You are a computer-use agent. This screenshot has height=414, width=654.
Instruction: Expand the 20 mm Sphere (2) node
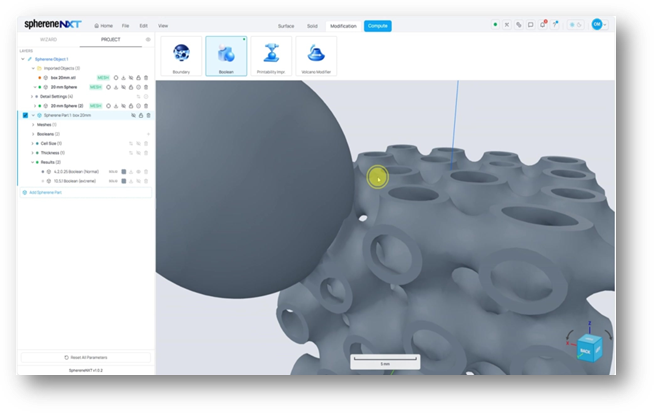[x=35, y=106]
